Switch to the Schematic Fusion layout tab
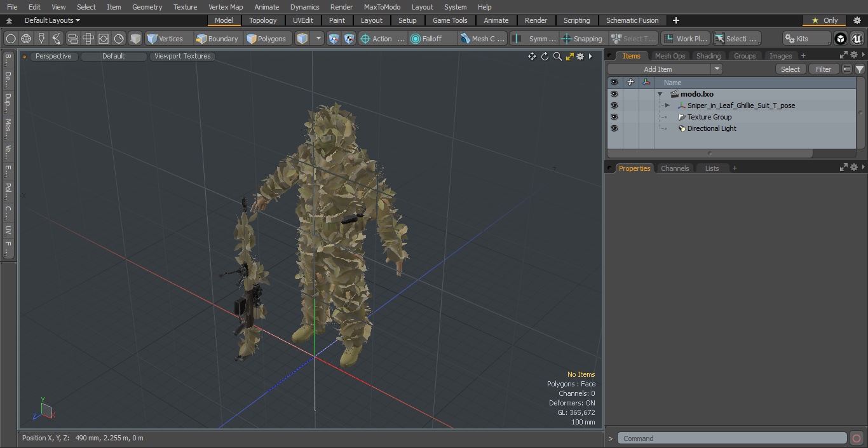The width and height of the screenshot is (868, 448). tap(632, 20)
